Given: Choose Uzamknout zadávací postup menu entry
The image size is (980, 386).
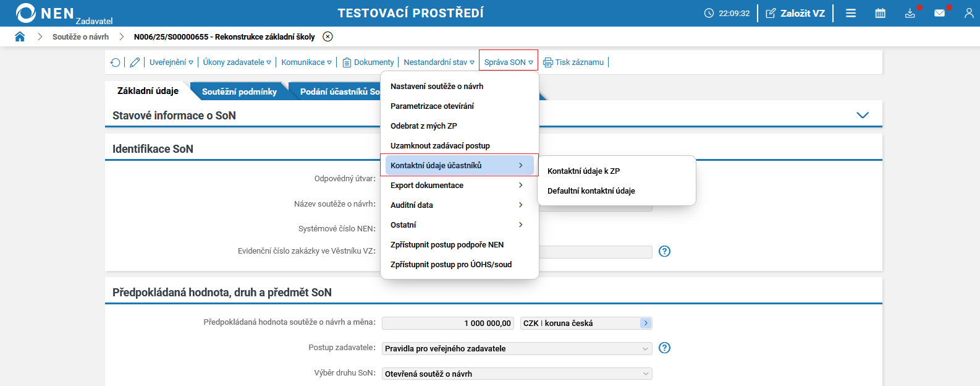Looking at the screenshot, I should [x=440, y=146].
